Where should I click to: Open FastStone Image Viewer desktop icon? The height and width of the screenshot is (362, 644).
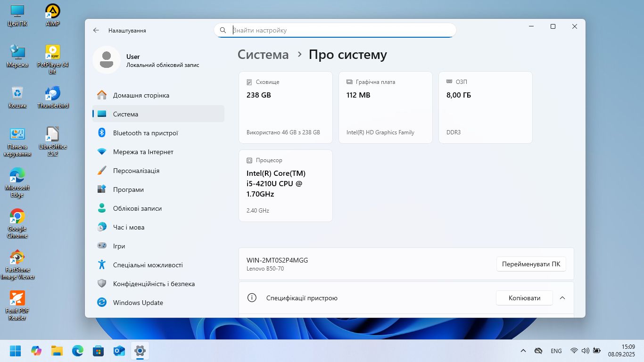coord(17,264)
